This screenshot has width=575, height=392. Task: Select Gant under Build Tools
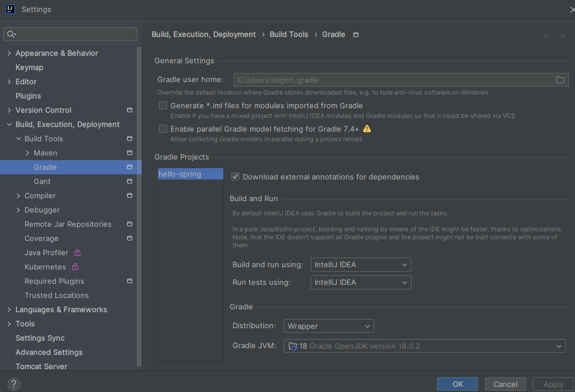point(42,182)
